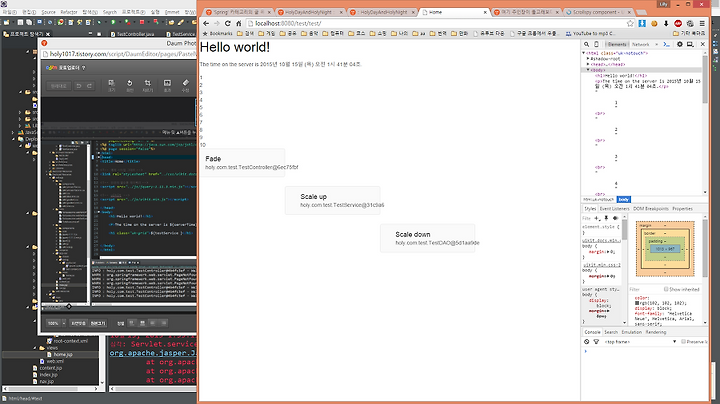Open the Bookmarks folder in bookmarks bar

pyautogui.click(x=217, y=34)
